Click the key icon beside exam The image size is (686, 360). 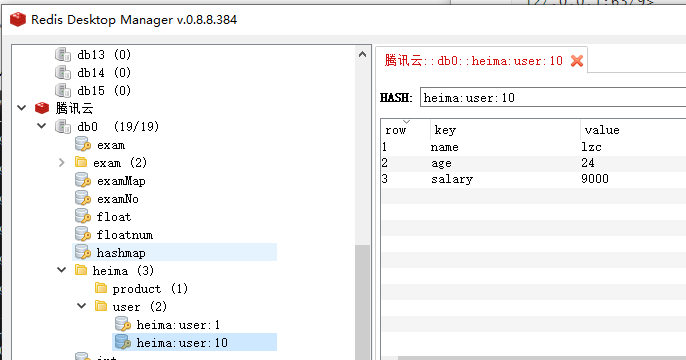[83, 144]
